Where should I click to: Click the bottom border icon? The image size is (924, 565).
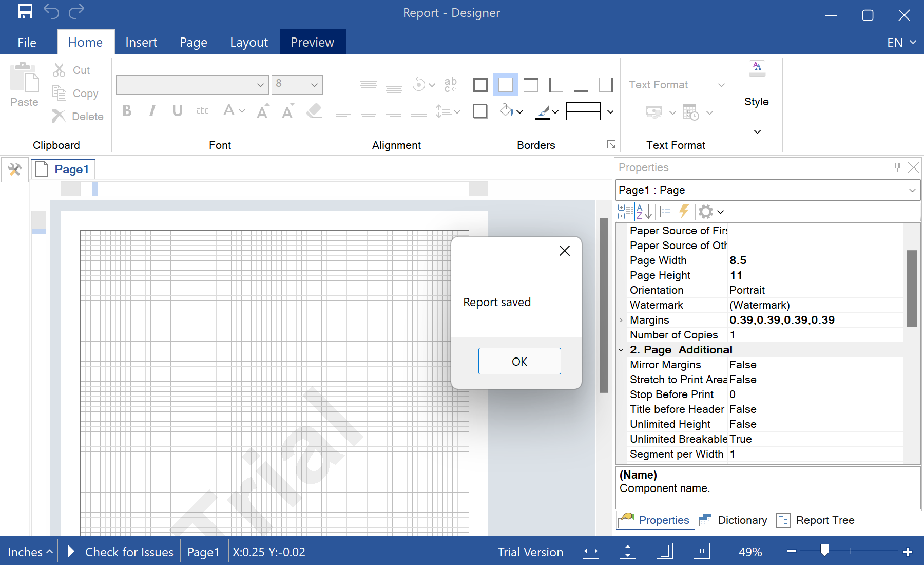point(581,85)
